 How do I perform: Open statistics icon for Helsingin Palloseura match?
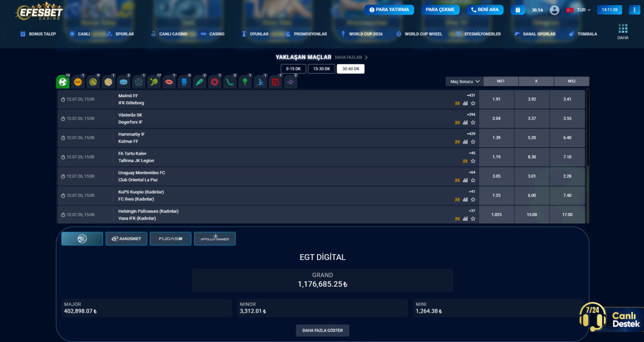[465, 219]
